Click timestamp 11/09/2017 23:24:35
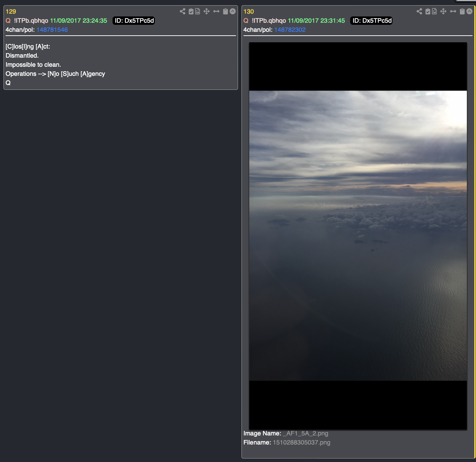476x462 pixels. (x=79, y=21)
